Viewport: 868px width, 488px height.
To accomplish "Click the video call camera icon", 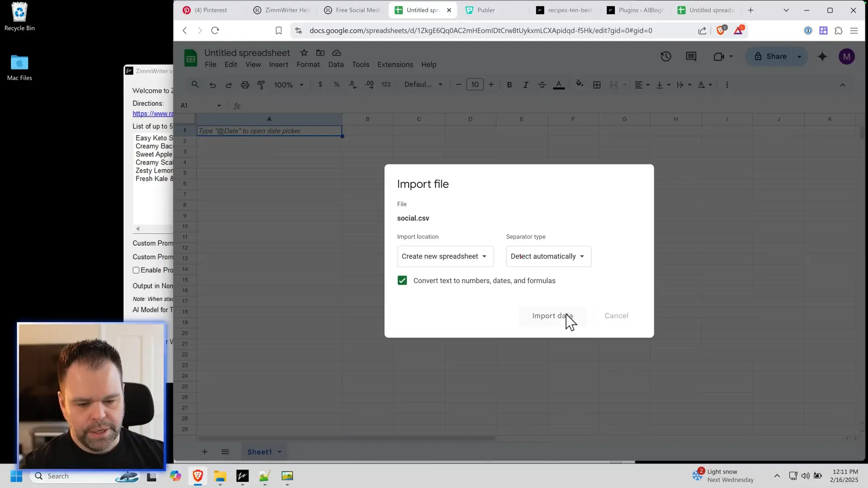I will (x=719, y=56).
